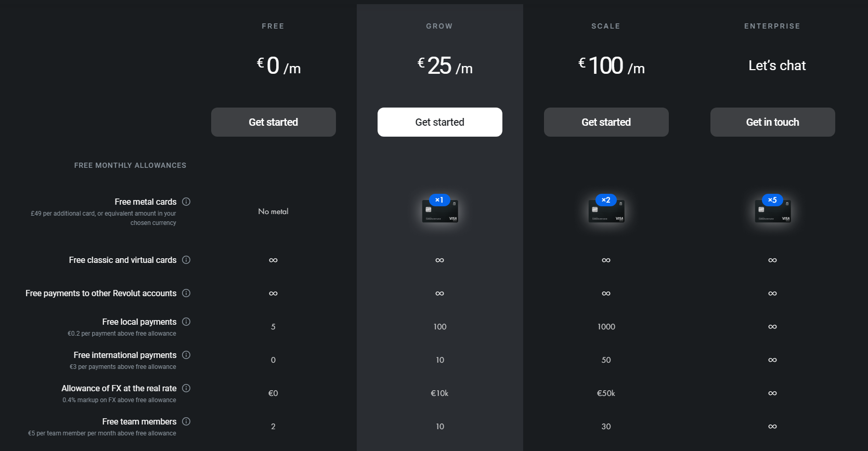Image resolution: width=868 pixels, height=451 pixels.
Task: Choose Get started for the Scale plan
Action: point(606,122)
